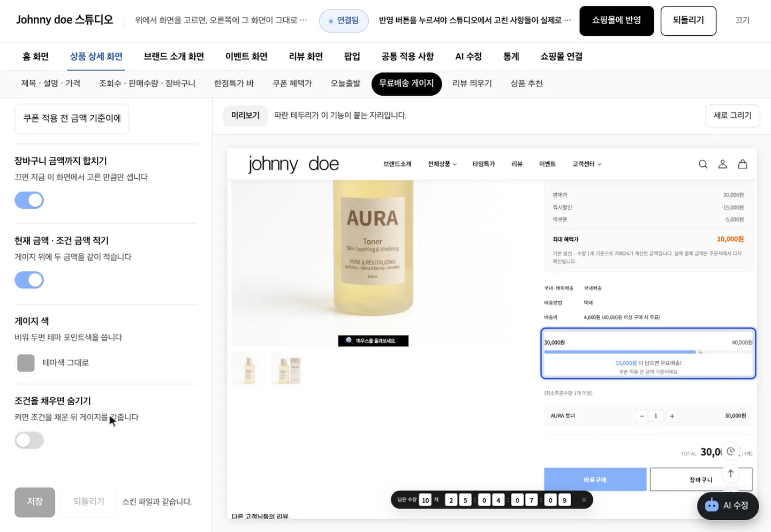Open 이벤트 화면 tab
This screenshot has height=532, width=771.
(246, 56)
